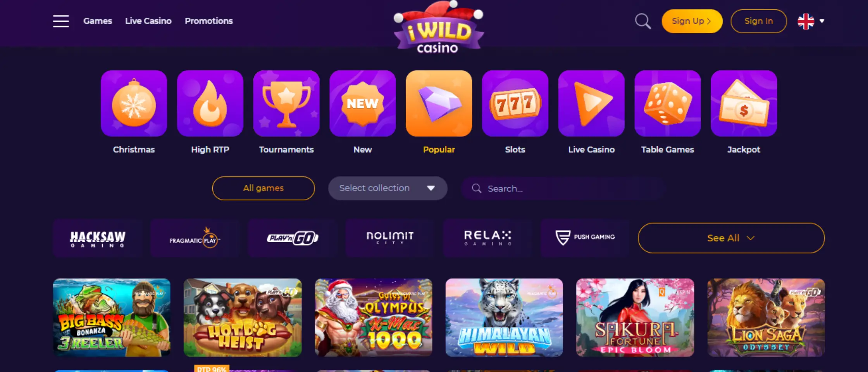Choose the Slots 777 icon
Image resolution: width=868 pixels, height=372 pixels.
pyautogui.click(x=515, y=103)
